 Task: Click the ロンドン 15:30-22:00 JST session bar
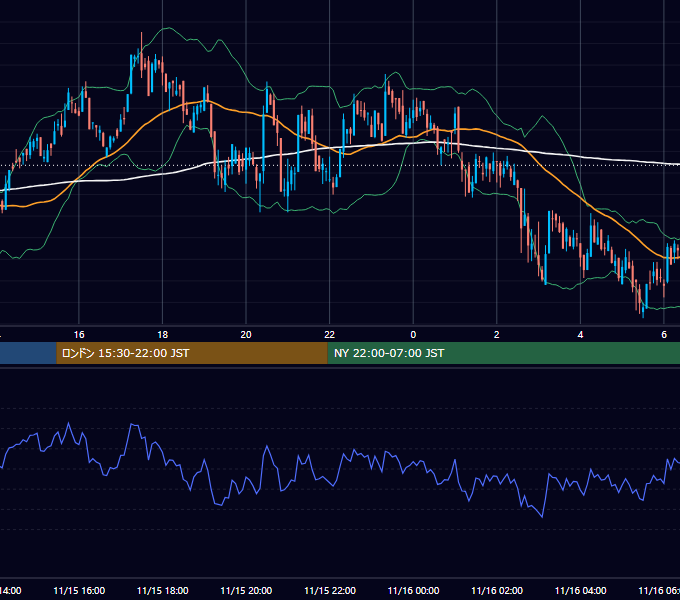pos(192,353)
